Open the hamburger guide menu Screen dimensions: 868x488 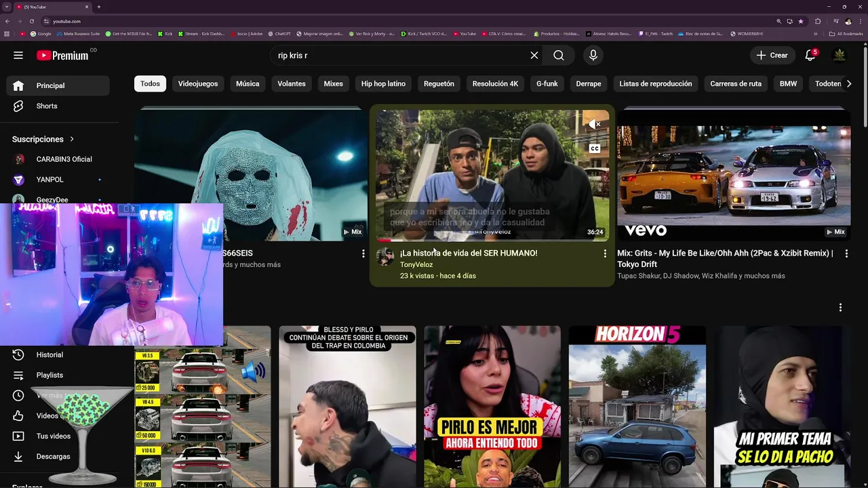pos(18,56)
